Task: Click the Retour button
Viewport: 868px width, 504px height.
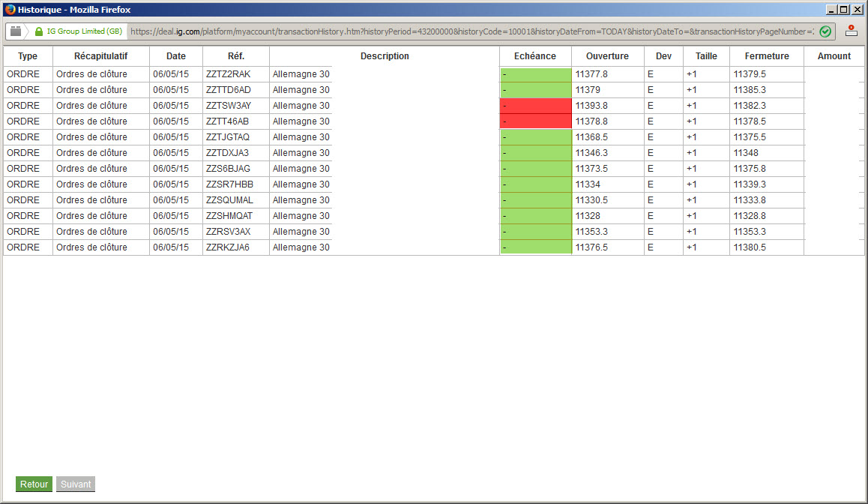Action: tap(34, 484)
